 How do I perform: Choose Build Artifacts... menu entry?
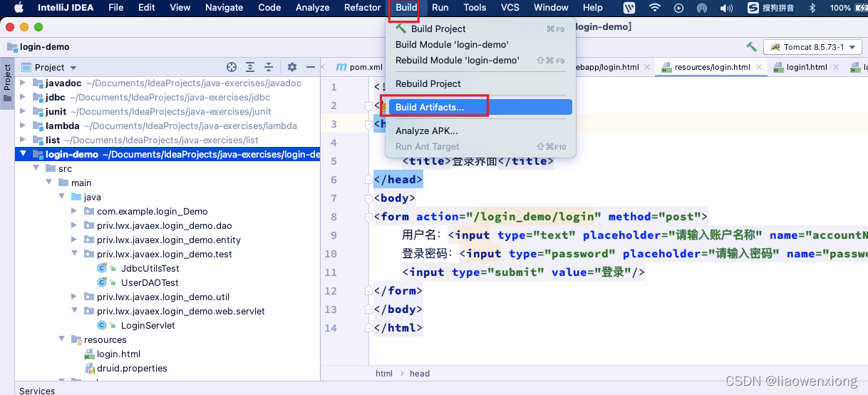[x=480, y=107]
